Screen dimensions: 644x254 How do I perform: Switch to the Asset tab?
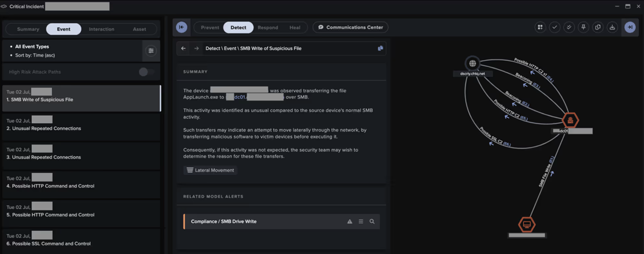[139, 29]
